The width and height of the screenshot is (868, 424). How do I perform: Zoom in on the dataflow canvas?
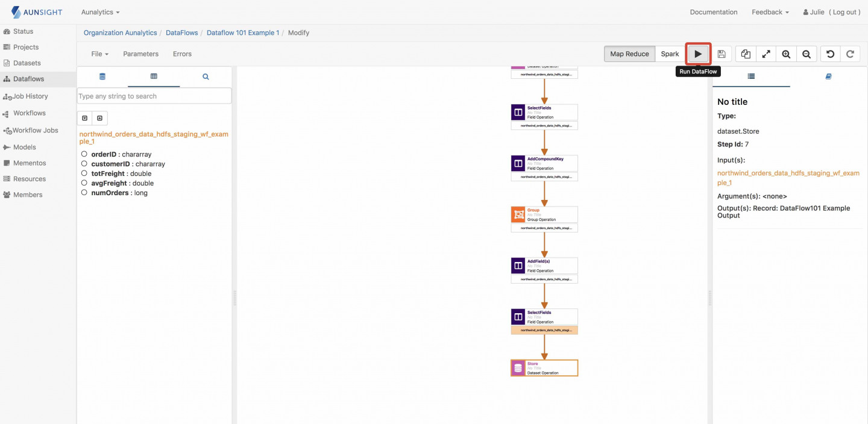point(786,54)
